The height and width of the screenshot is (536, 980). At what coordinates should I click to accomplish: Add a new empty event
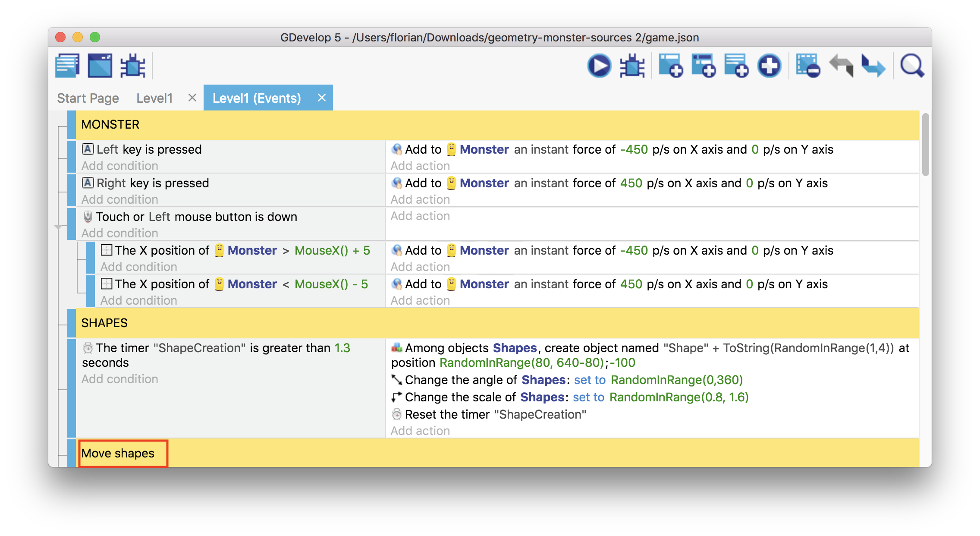click(x=671, y=66)
